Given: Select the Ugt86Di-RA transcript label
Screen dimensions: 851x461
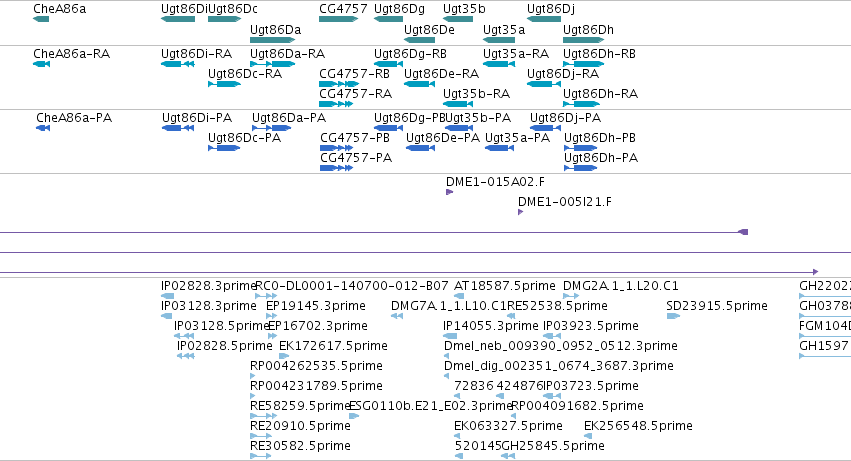Looking at the screenshot, I should click(x=196, y=54).
